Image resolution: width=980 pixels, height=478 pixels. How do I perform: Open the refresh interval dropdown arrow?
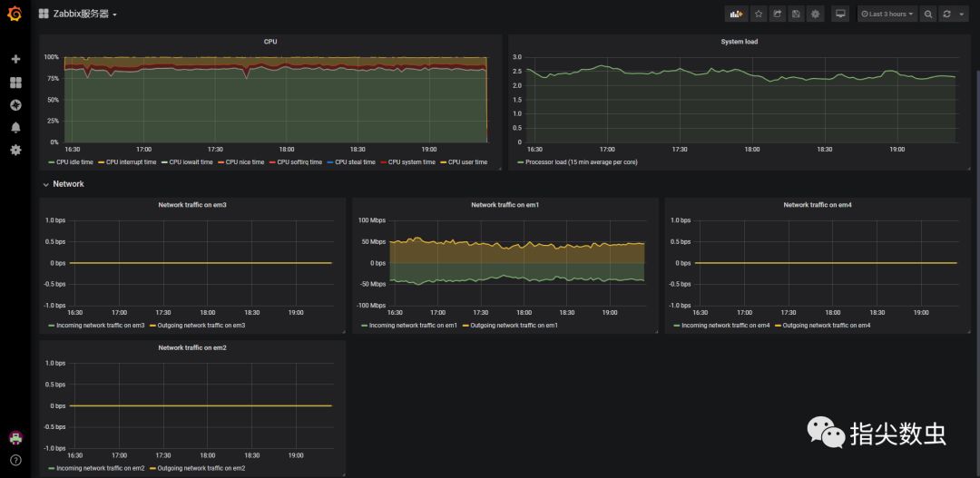click(963, 14)
